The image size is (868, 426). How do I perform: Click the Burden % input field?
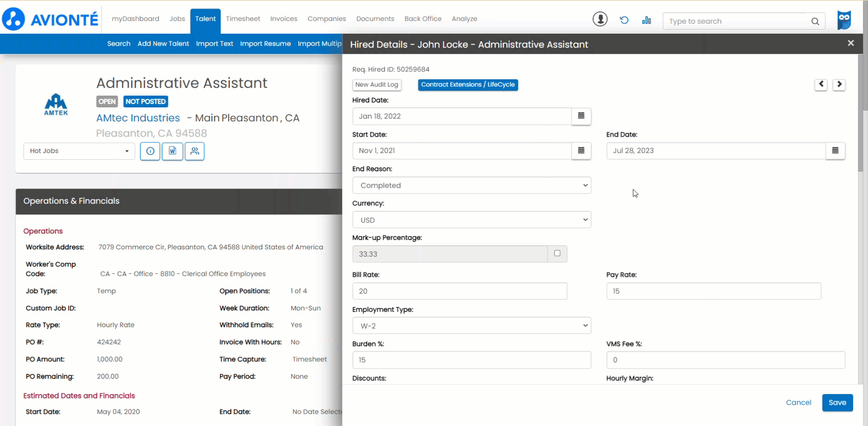472,360
